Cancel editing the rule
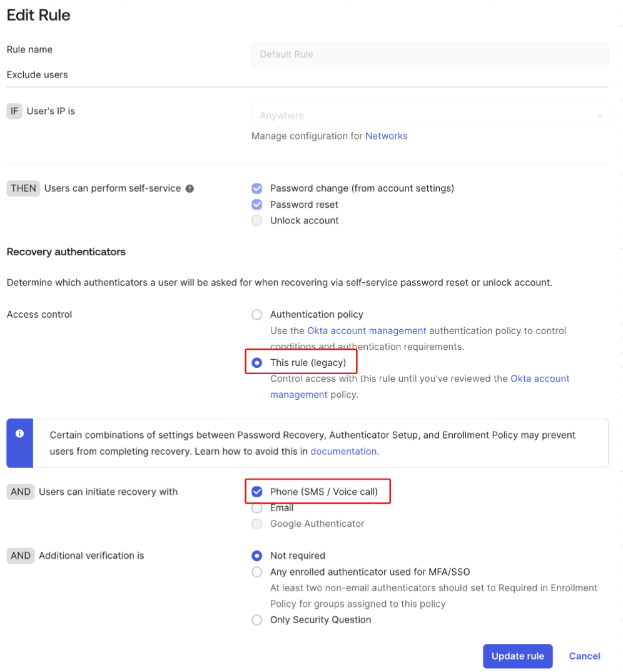 tap(584, 656)
